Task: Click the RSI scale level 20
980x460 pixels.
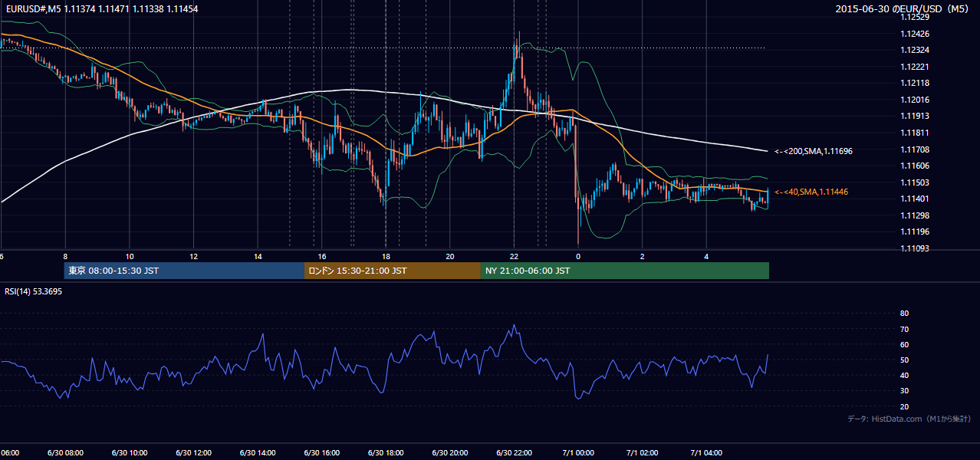Action: [904, 406]
